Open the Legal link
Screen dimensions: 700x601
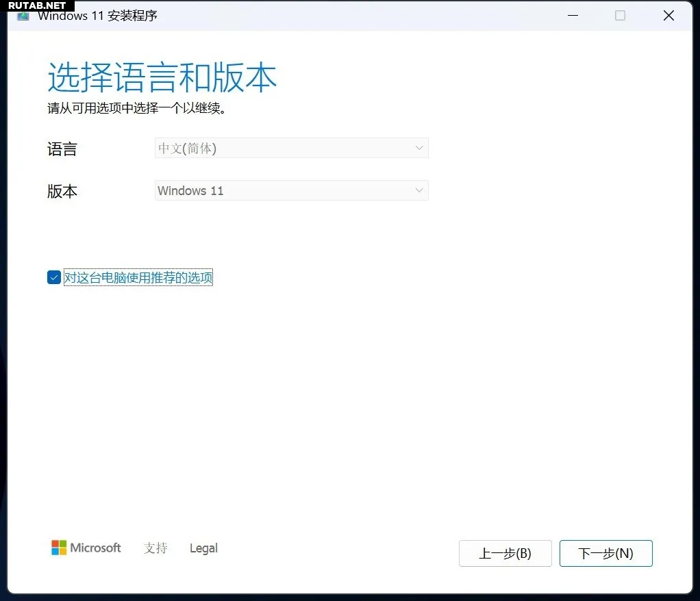pyautogui.click(x=203, y=548)
